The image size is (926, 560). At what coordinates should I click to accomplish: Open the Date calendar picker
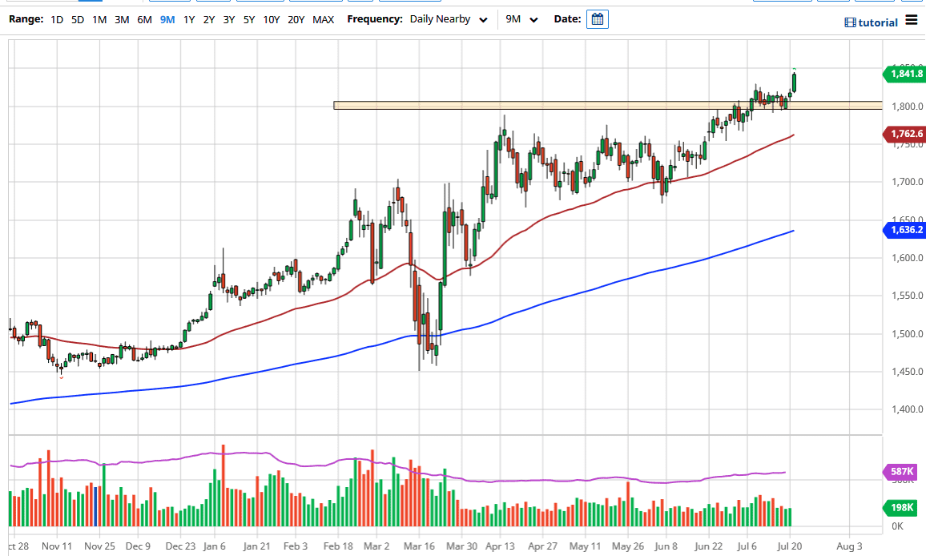click(x=597, y=19)
